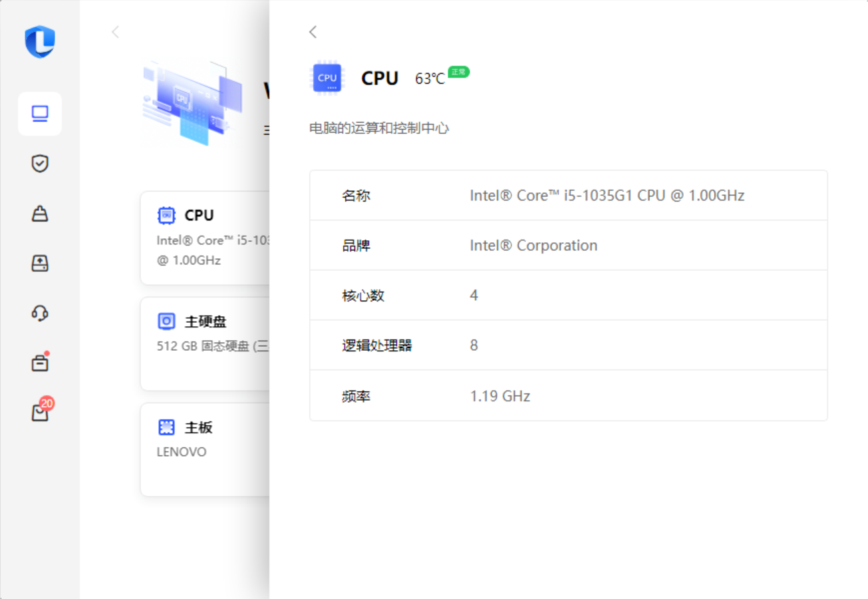
Task: Click the @ 1.00GHz text in CPU card
Action: pyautogui.click(x=189, y=260)
